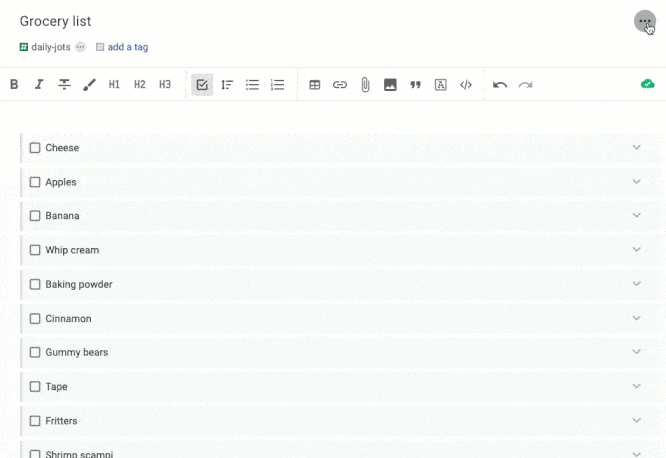Click the Tape item text
The width and height of the screenshot is (666, 458).
point(56,387)
